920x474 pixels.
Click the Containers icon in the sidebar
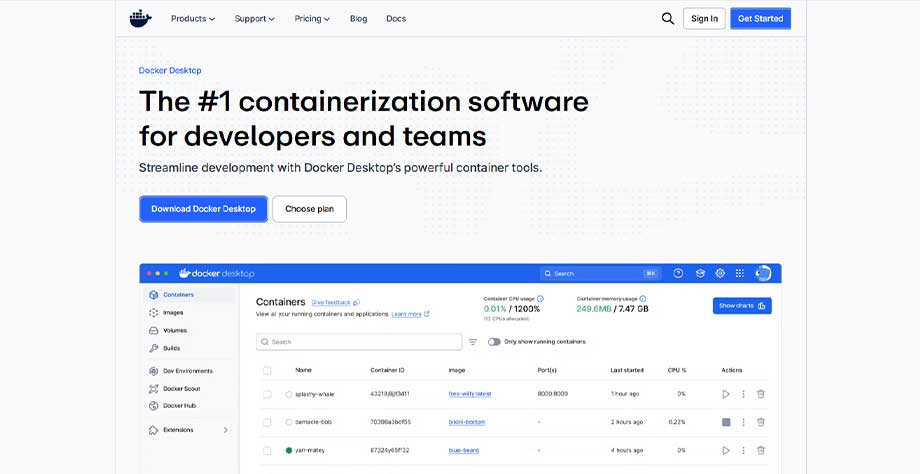154,294
